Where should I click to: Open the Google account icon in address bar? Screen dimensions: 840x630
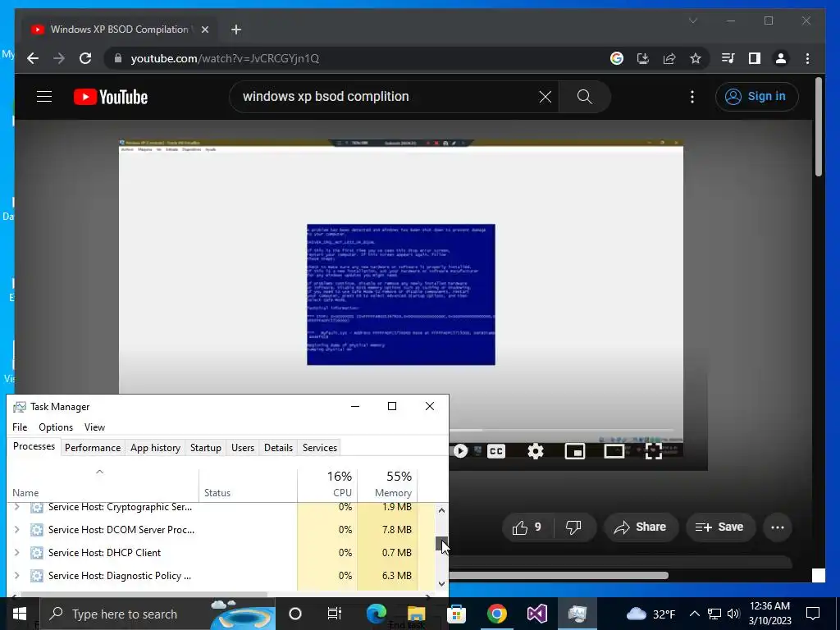tap(617, 58)
